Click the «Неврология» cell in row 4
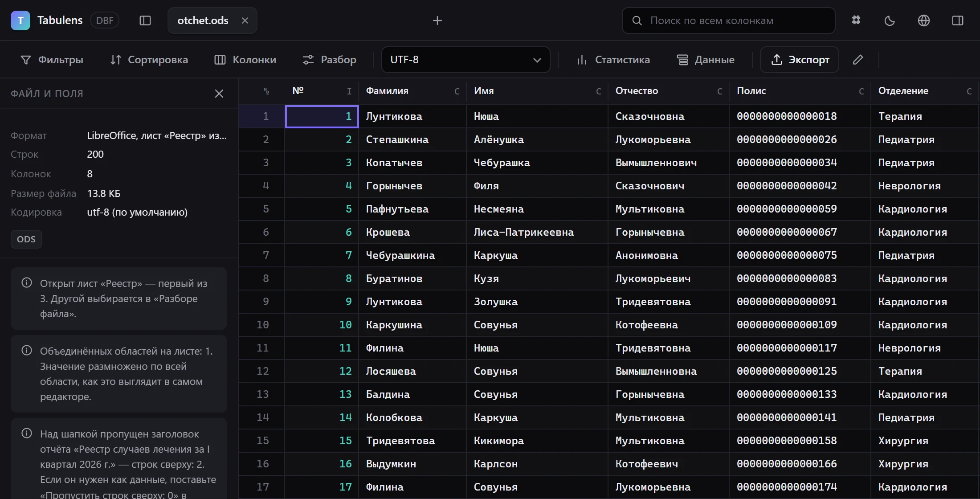Screen dimensions: 980x499 [925, 186]
